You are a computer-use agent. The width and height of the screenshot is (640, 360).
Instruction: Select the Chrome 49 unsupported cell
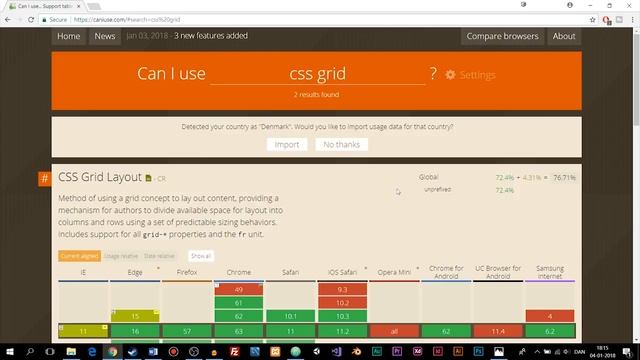click(239, 289)
